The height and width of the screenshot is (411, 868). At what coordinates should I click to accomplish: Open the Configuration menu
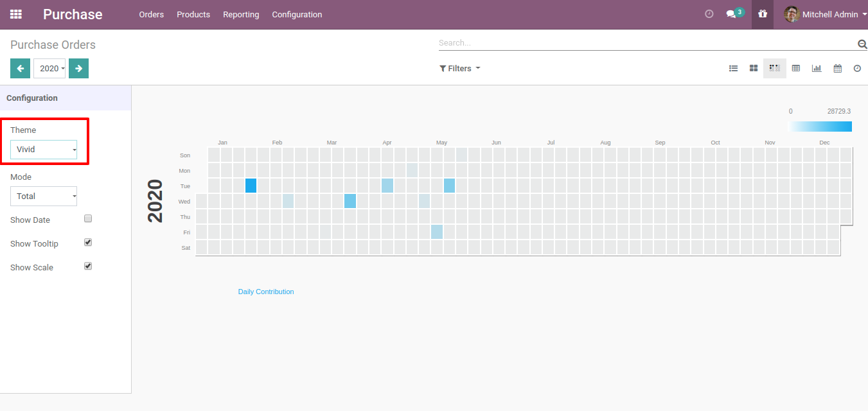[x=297, y=14]
